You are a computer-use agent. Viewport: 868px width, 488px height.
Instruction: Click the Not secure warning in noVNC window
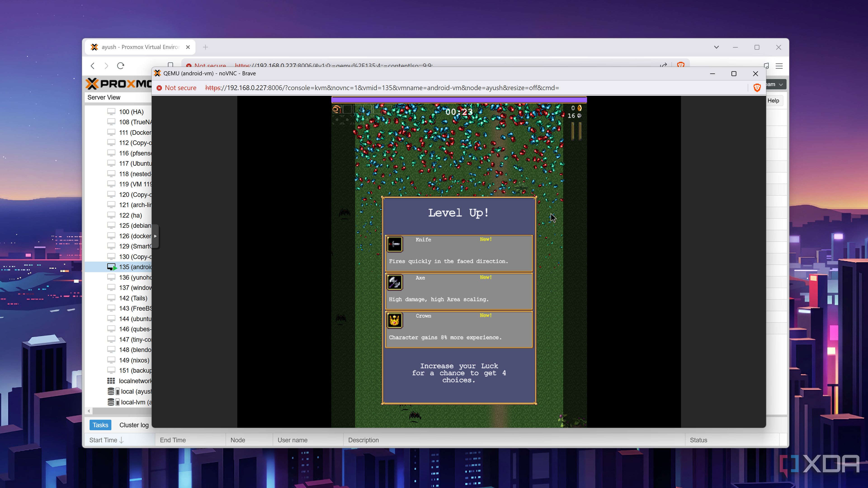pyautogui.click(x=177, y=88)
